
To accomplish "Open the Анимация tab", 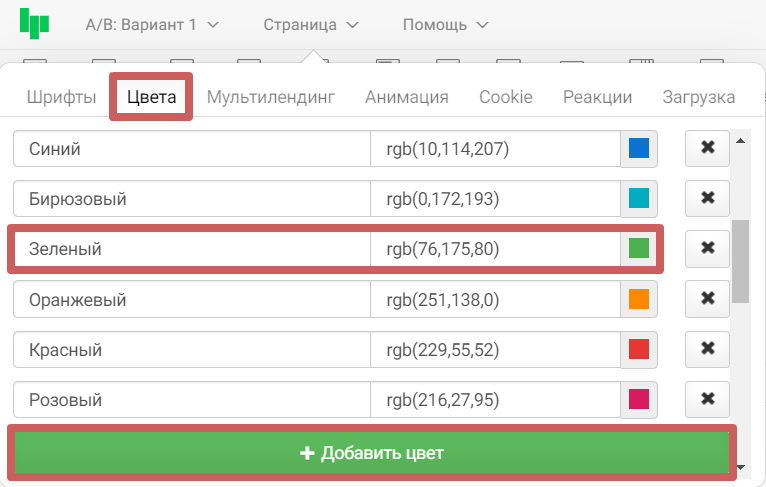I will pos(406,97).
